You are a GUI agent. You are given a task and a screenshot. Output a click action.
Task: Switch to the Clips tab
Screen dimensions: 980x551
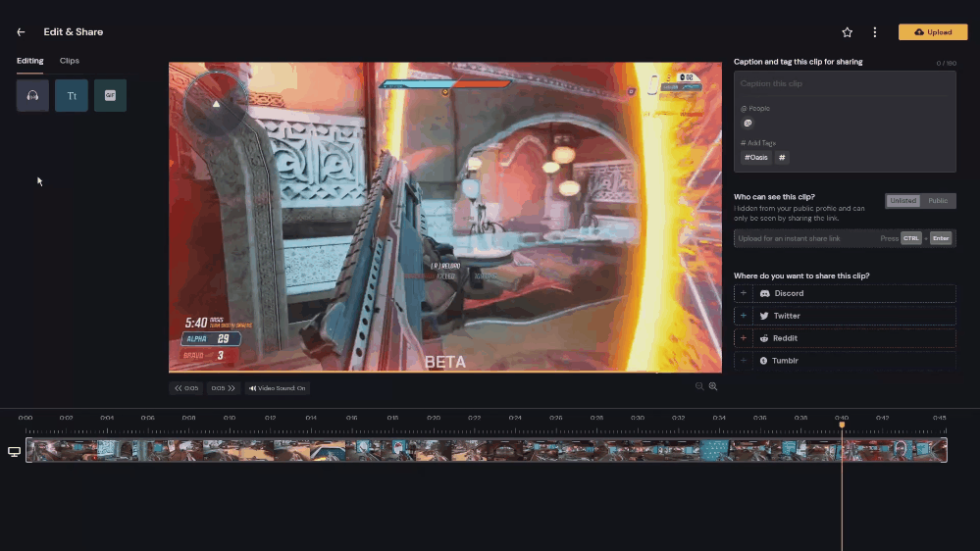70,61
